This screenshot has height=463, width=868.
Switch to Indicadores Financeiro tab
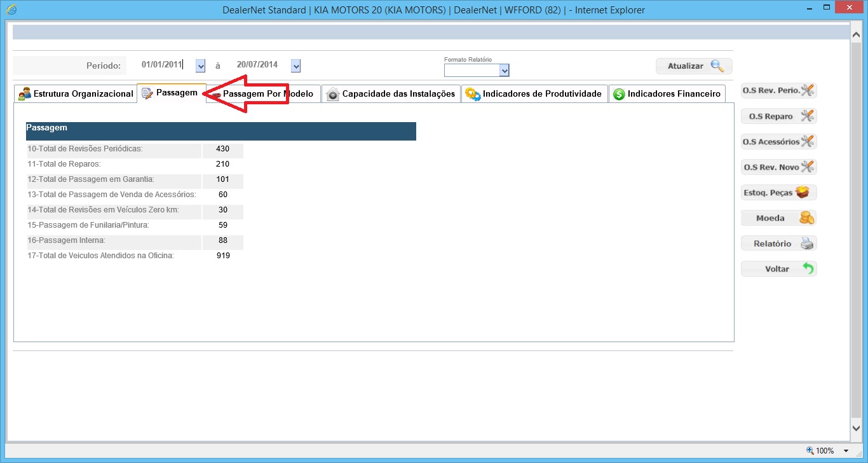click(667, 93)
